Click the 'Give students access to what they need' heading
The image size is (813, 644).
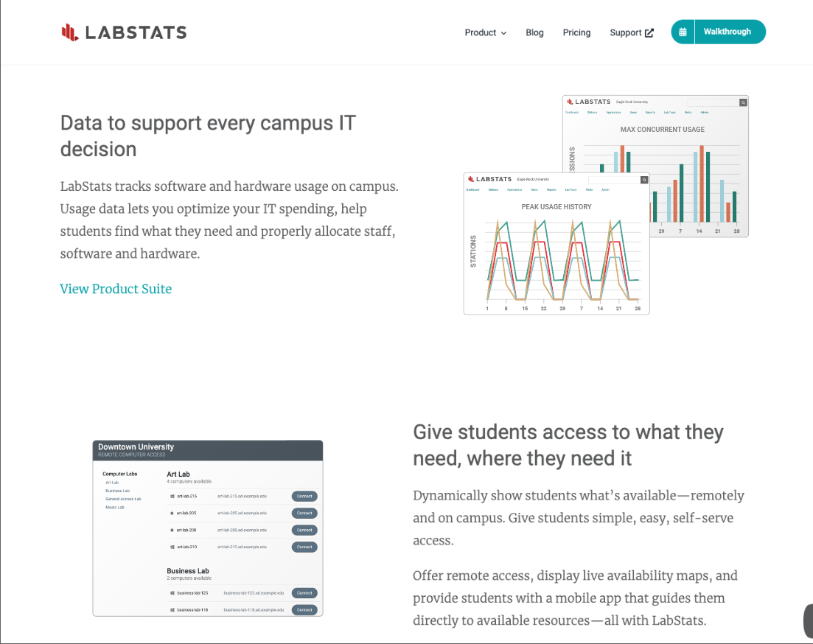(x=568, y=445)
